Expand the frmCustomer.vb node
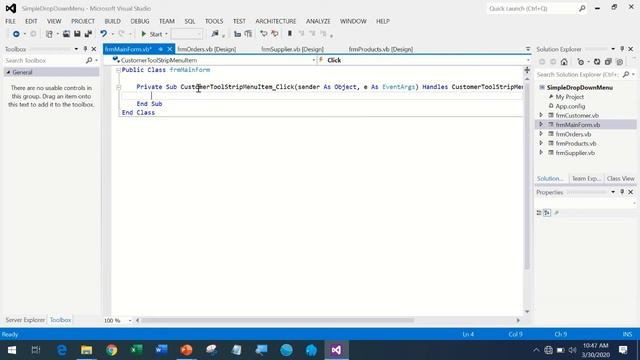 [x=541, y=115]
